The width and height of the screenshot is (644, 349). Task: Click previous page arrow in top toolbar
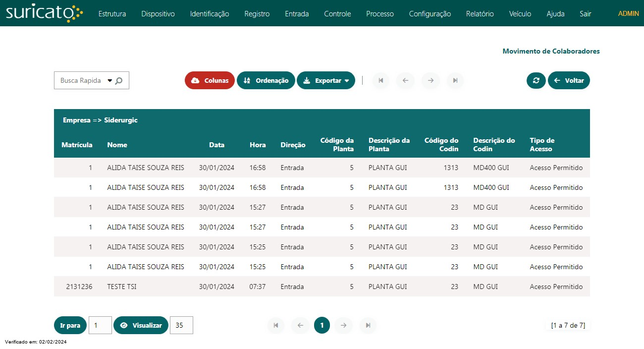click(x=405, y=80)
